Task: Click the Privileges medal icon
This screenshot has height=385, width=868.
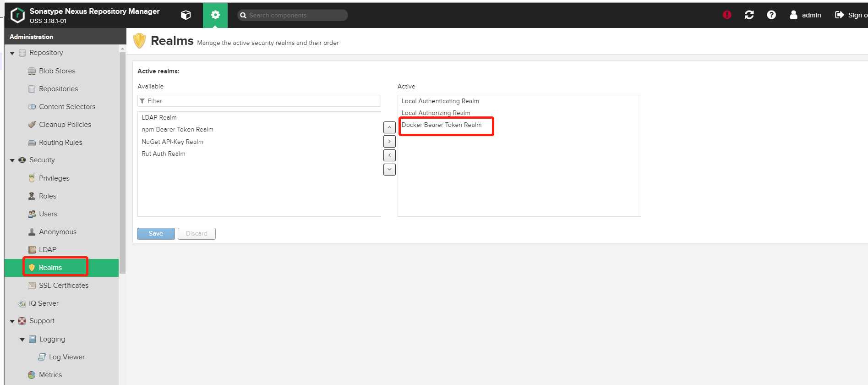Action: [32, 178]
